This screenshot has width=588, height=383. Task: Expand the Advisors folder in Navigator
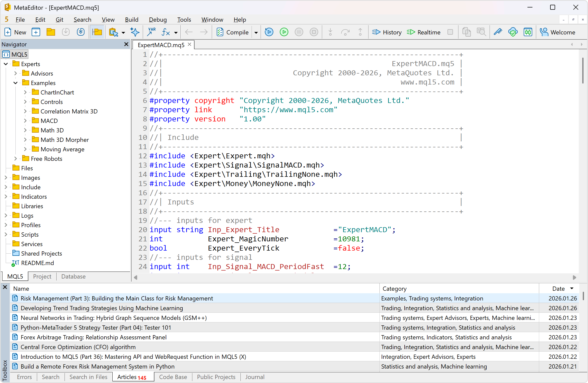(x=16, y=73)
